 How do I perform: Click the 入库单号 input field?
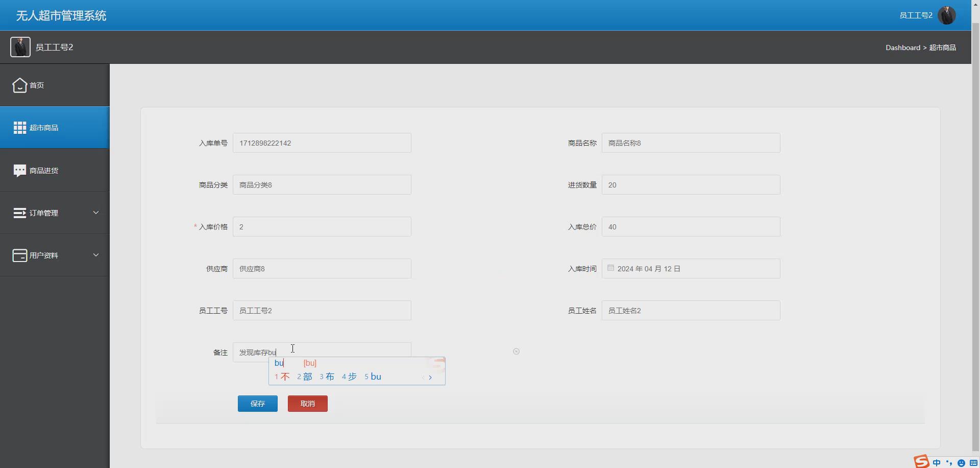322,143
